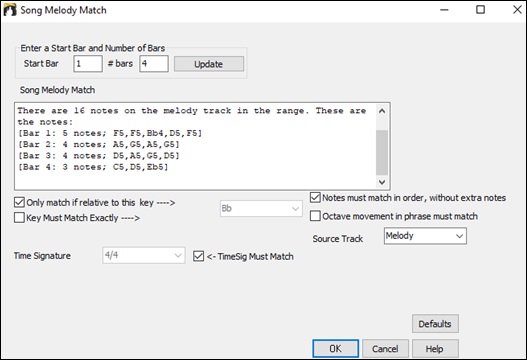Click the Defaults button
Screen dimensions: 527x360
point(435,324)
